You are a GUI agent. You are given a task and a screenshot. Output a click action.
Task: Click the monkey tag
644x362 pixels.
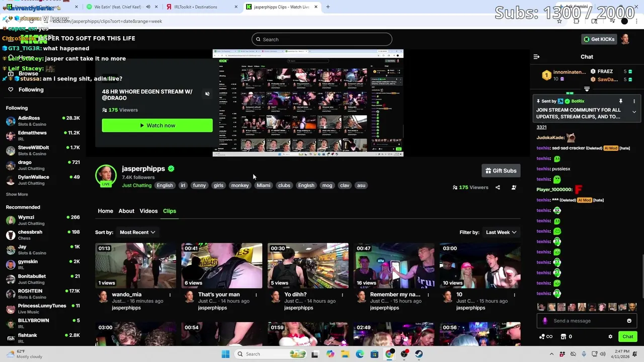[240, 186]
